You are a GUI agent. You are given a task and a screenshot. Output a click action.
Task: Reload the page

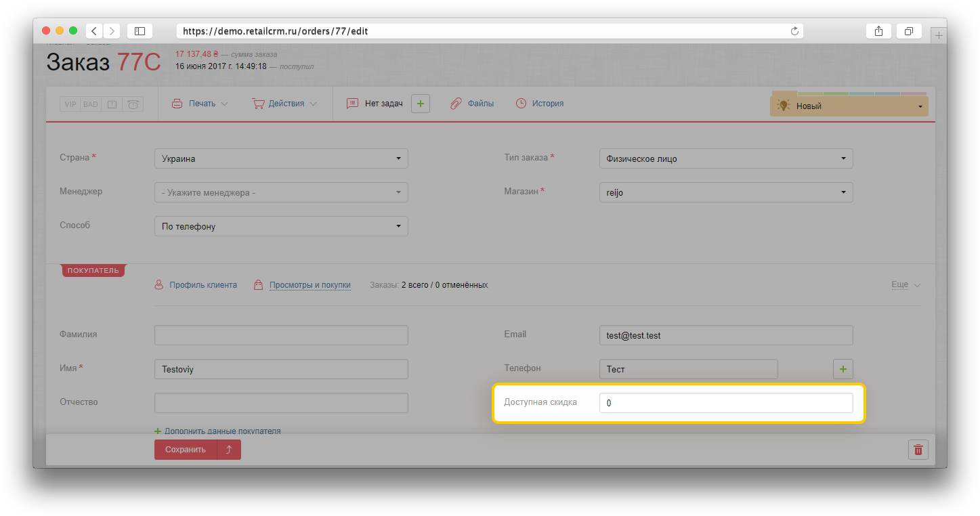(x=794, y=31)
